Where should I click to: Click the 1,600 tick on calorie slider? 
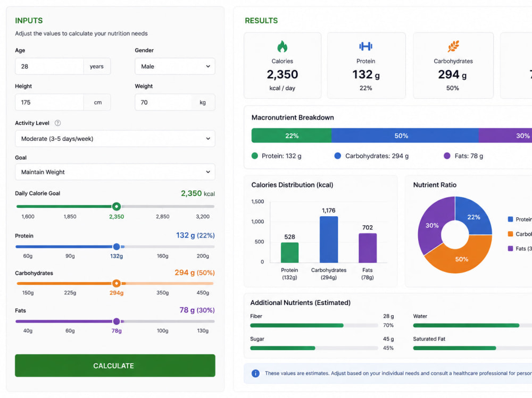point(28,216)
